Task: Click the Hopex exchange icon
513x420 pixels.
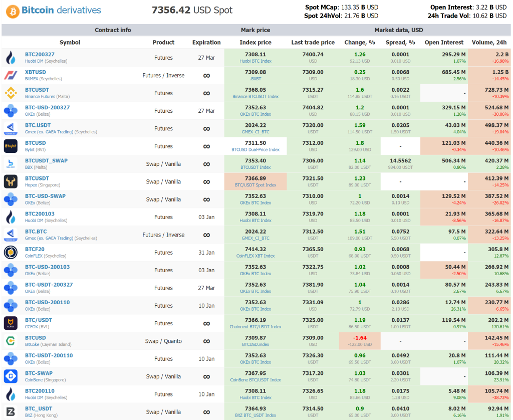Action: click(10, 181)
